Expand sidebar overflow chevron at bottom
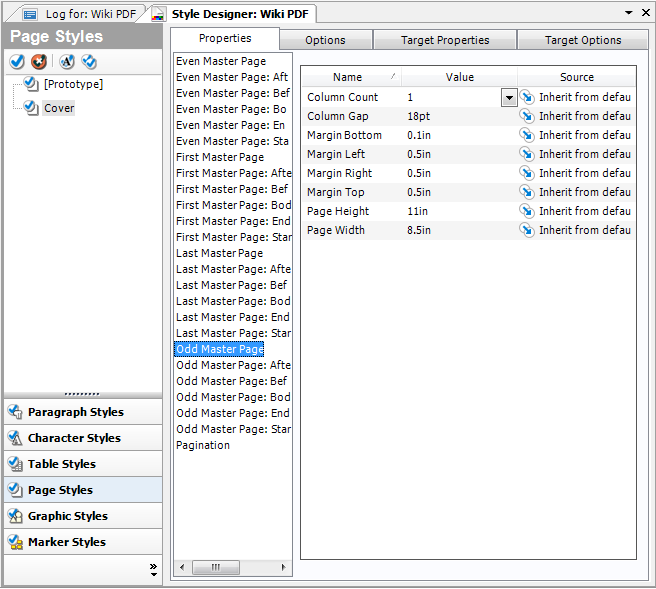The image size is (656, 589). click(x=153, y=570)
